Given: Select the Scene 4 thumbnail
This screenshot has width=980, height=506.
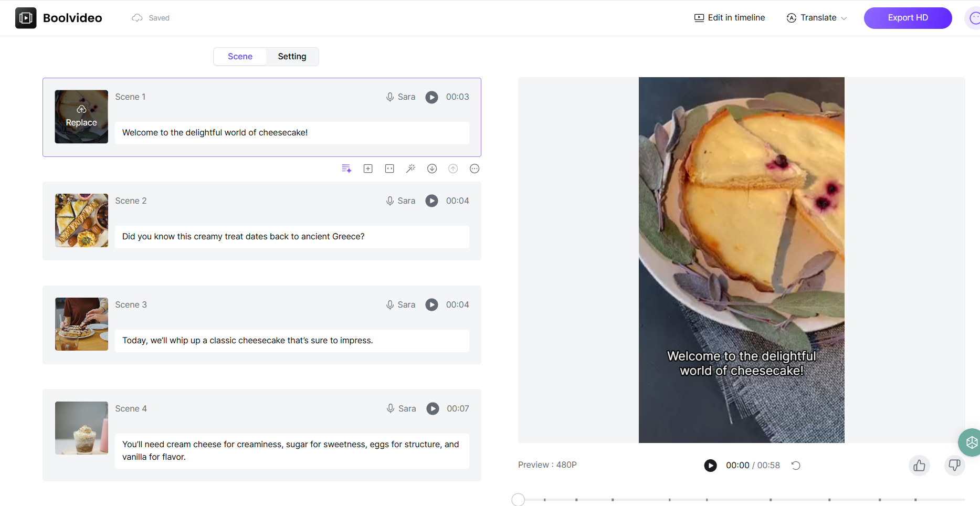Looking at the screenshot, I should (x=81, y=428).
